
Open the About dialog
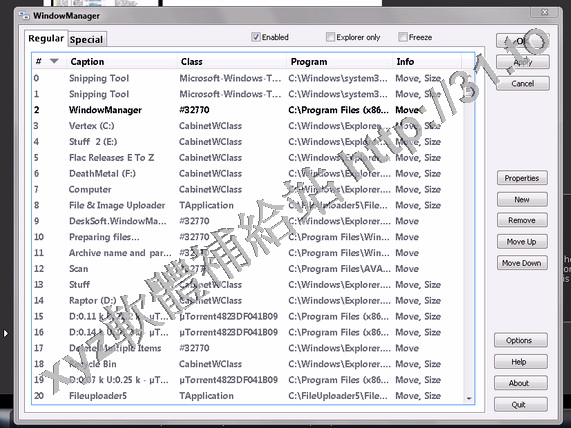pyautogui.click(x=520, y=383)
